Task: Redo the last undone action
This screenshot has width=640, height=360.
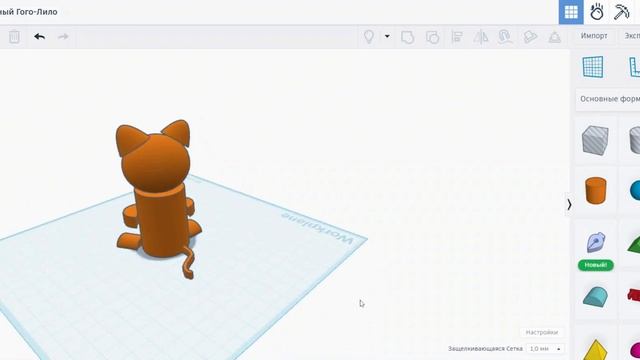Action: pyautogui.click(x=63, y=37)
